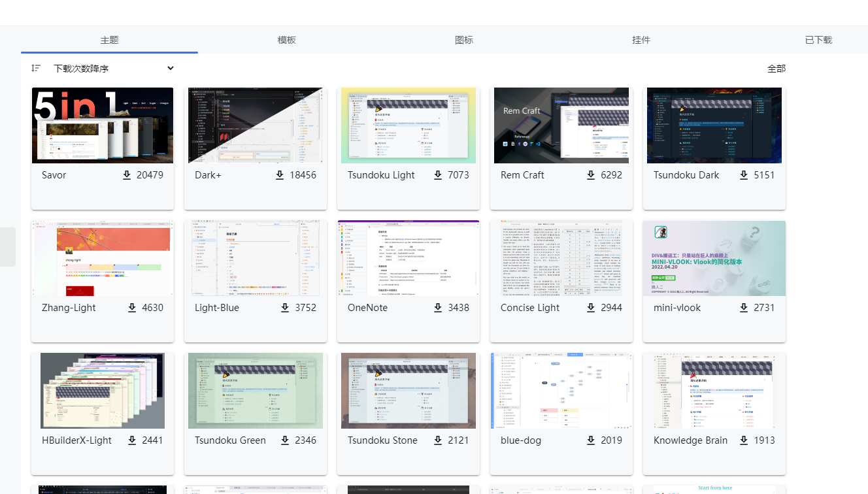Click the download icon for Dark+ theme
Viewport: 868px width, 494px height.
[x=280, y=175]
